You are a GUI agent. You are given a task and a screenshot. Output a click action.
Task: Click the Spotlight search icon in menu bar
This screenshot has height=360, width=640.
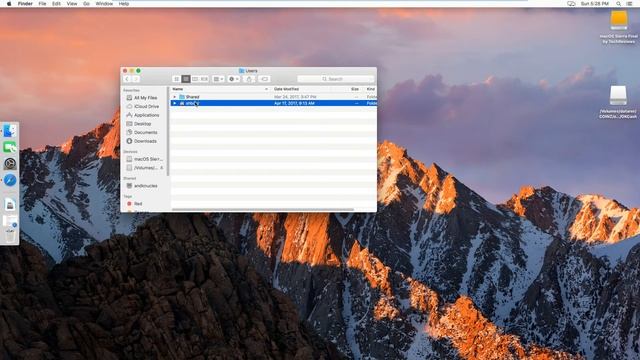(619, 3)
